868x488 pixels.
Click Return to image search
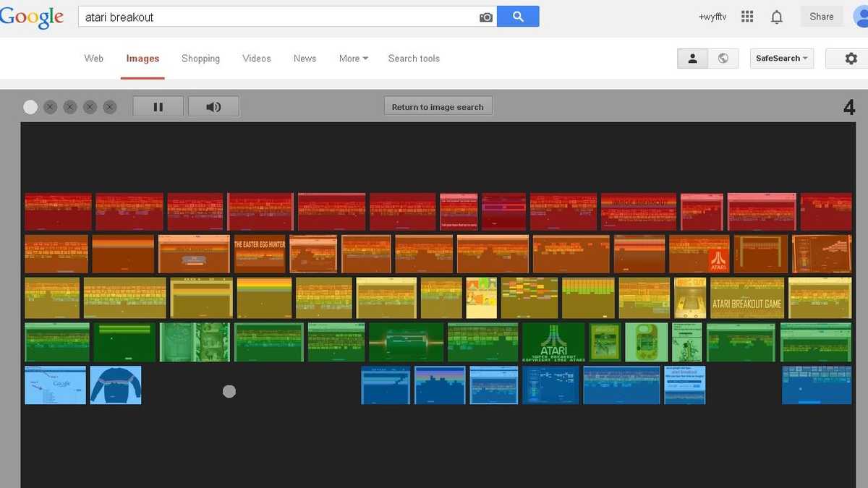coord(438,106)
